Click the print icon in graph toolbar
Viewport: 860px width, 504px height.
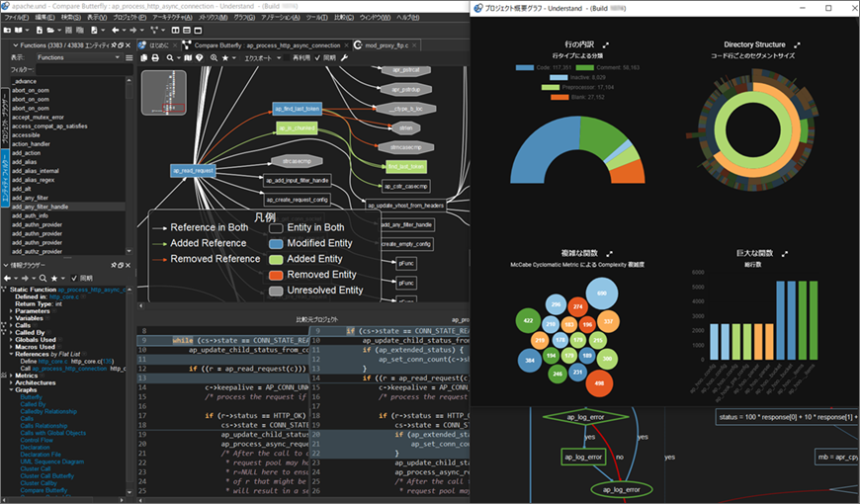point(155,57)
